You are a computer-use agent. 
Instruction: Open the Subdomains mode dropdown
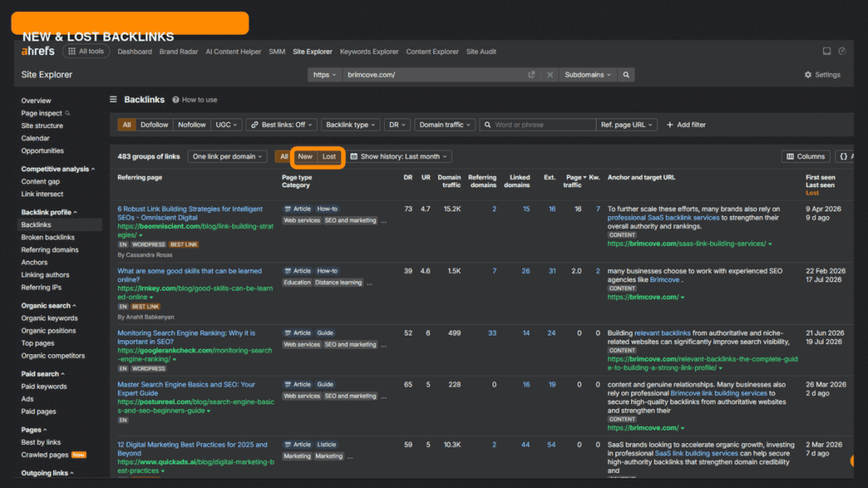(x=587, y=75)
